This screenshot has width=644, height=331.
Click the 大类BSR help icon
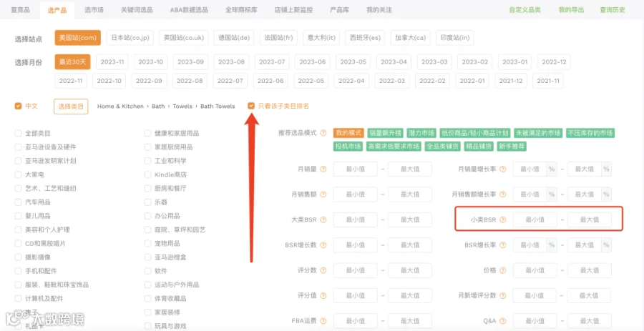pos(323,220)
